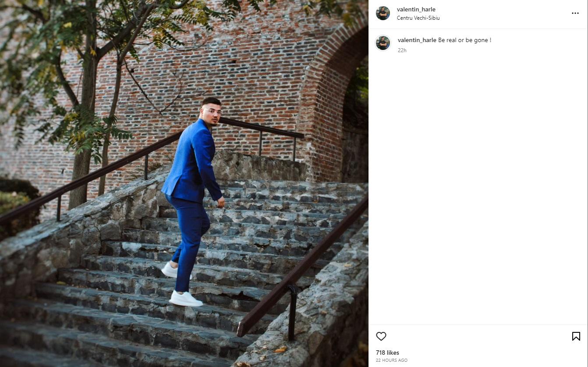Screen dimensions: 588x367
Task: Click the white sneakers in the photo
Action: pos(186,298)
